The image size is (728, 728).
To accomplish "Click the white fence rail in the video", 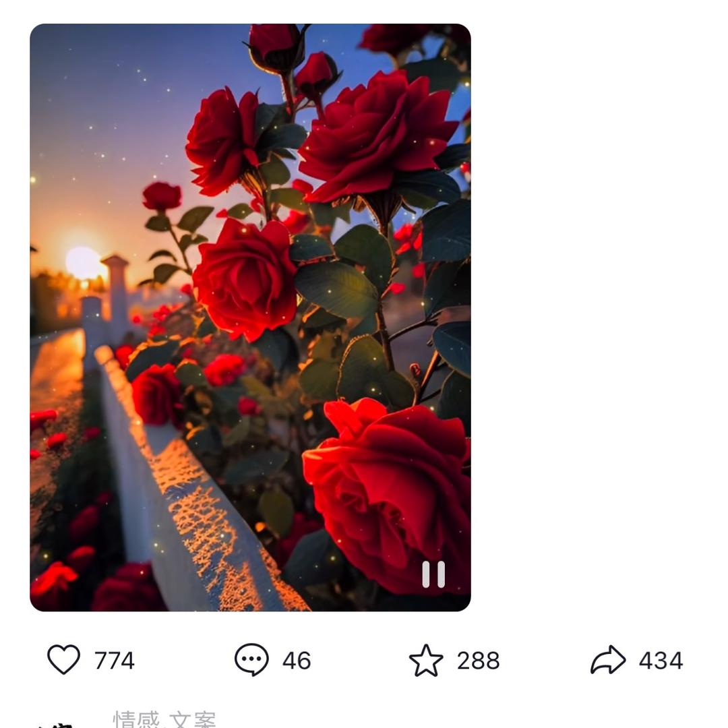I will tap(189, 512).
